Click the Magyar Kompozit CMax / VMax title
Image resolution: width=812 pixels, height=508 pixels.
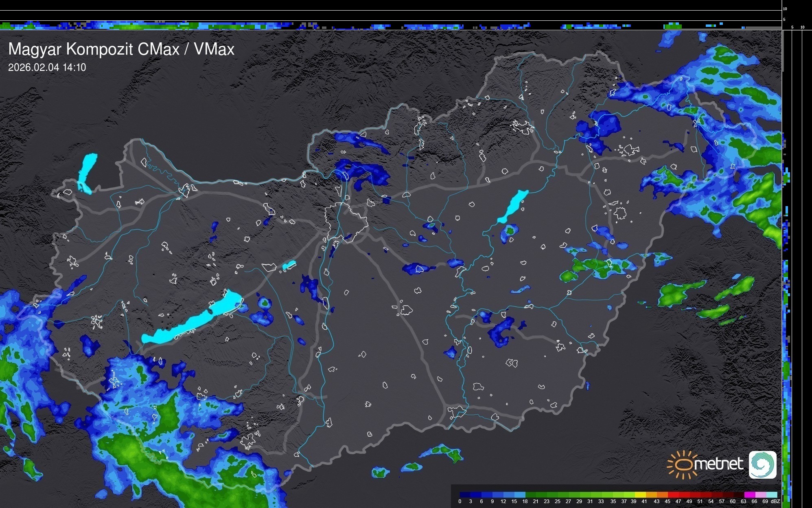click(x=121, y=49)
